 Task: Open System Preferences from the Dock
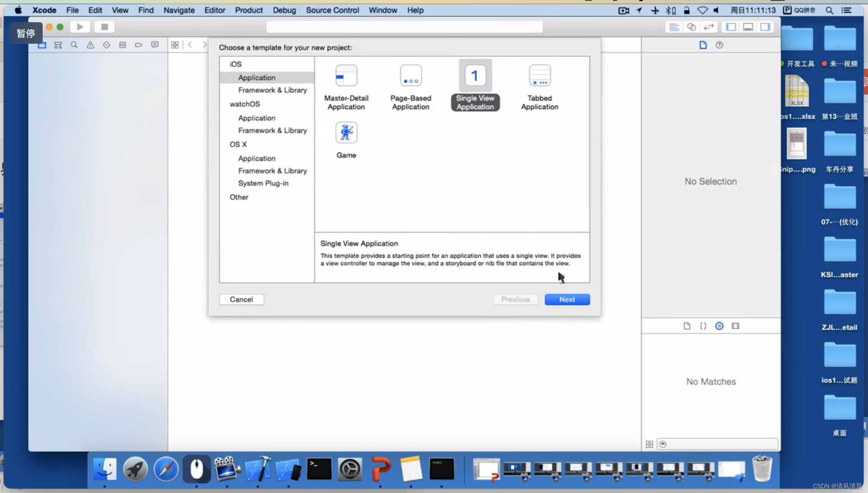tap(350, 469)
